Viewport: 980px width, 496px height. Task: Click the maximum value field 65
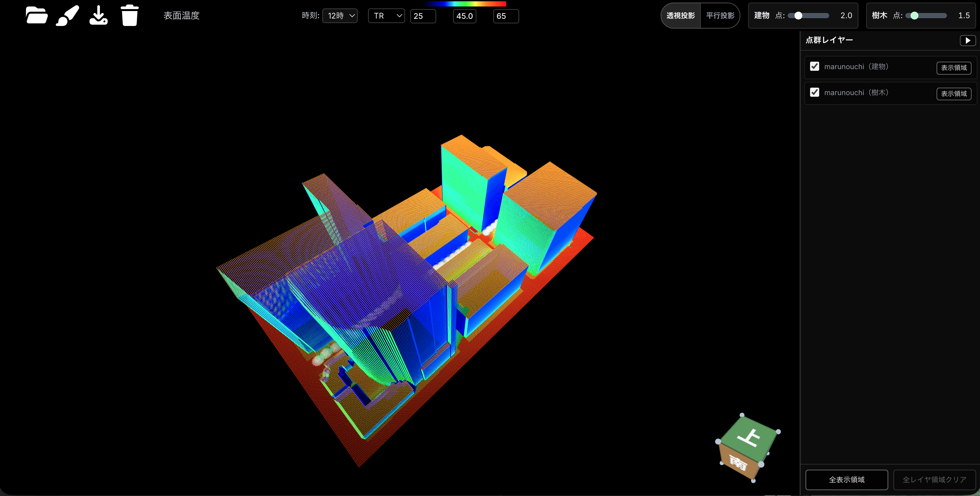click(506, 16)
